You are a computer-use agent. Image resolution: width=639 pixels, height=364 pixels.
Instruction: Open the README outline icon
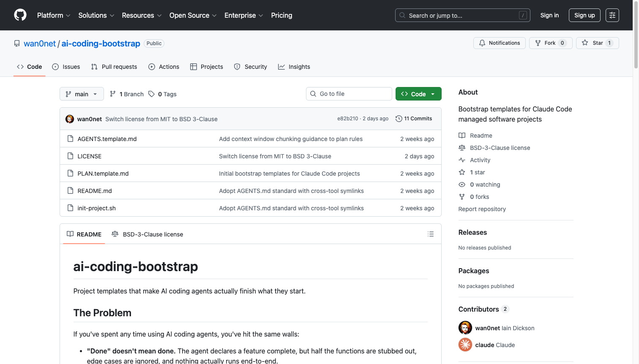tap(431, 234)
